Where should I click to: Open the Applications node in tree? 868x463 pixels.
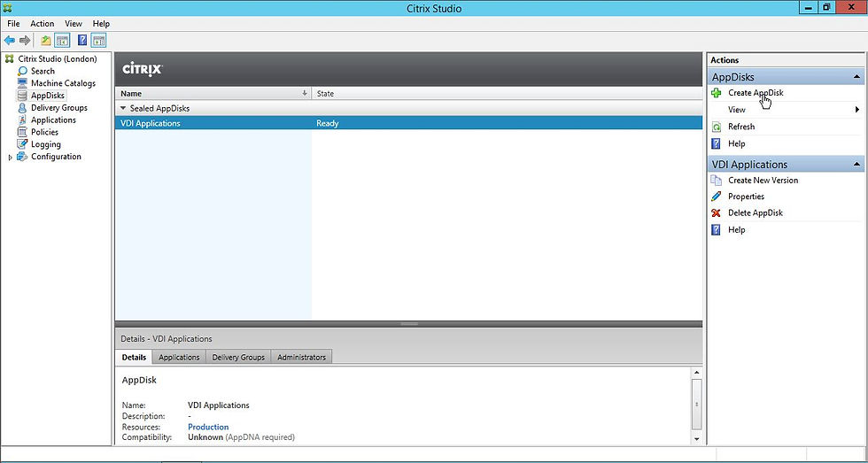pyautogui.click(x=53, y=120)
